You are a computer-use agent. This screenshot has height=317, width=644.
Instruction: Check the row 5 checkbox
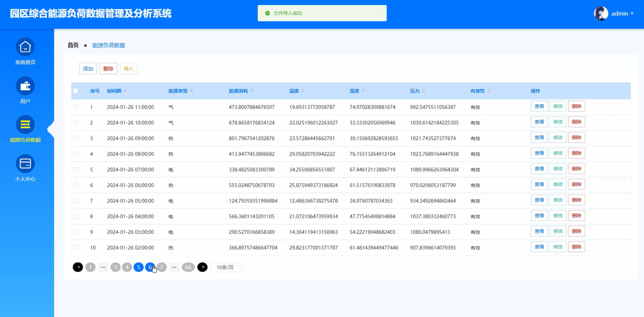pyautogui.click(x=76, y=169)
